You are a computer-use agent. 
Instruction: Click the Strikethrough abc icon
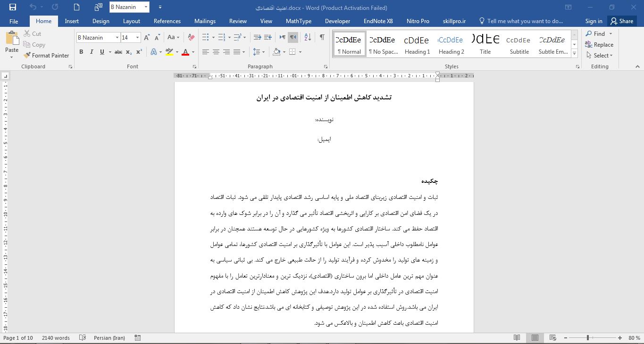tap(118, 52)
